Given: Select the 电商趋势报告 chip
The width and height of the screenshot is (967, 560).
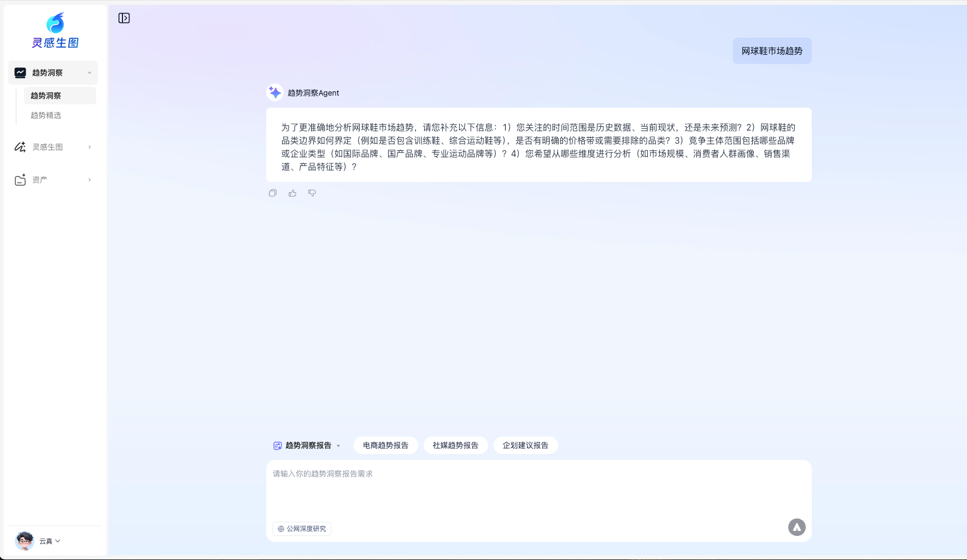Looking at the screenshot, I should point(386,445).
